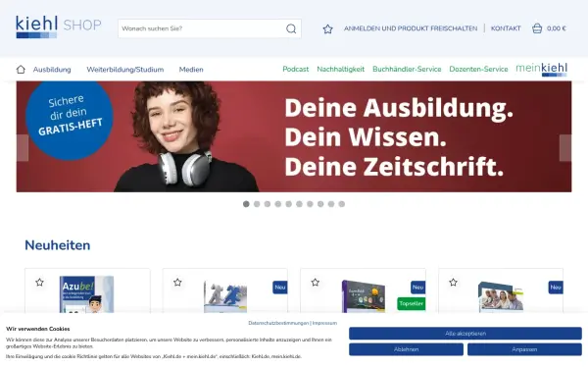Favorite the Azube product with star
Image resolution: width=588 pixels, height=368 pixels.
[x=40, y=282]
